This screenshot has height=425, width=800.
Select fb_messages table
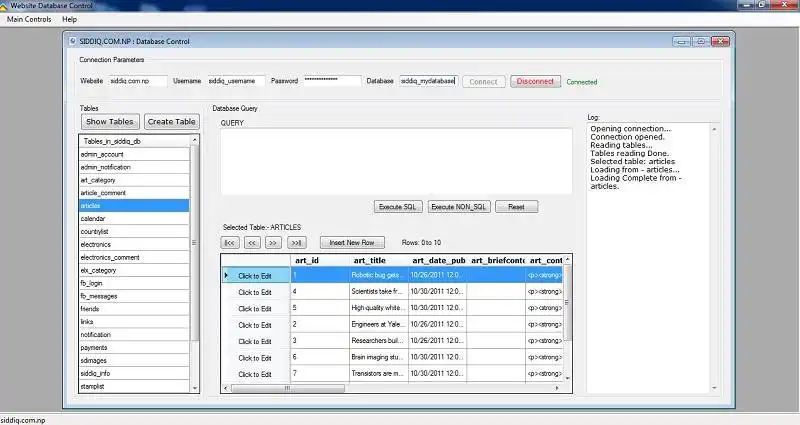point(134,296)
